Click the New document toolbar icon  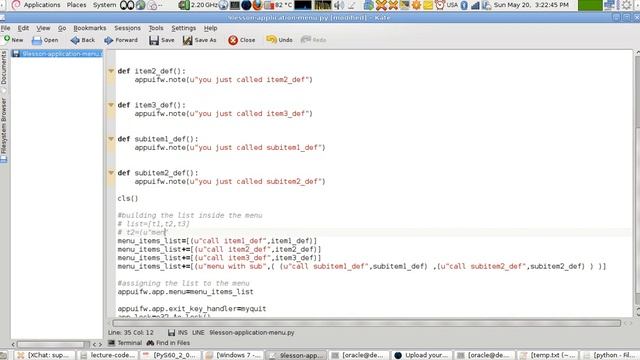point(13,40)
